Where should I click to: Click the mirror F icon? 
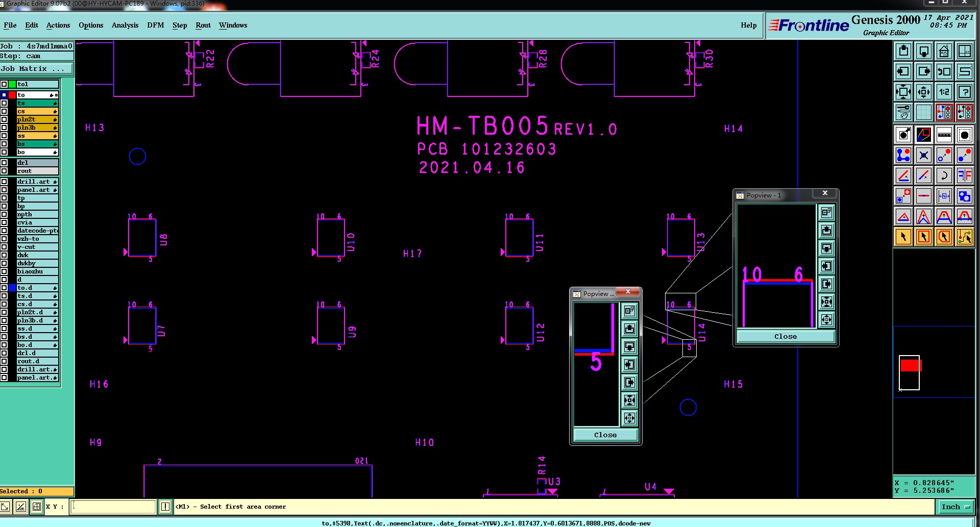click(965, 175)
